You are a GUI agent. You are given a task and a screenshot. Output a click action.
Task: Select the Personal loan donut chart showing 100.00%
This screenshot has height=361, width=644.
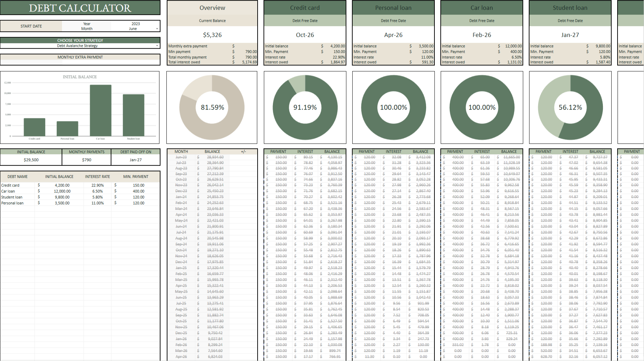[x=393, y=108]
